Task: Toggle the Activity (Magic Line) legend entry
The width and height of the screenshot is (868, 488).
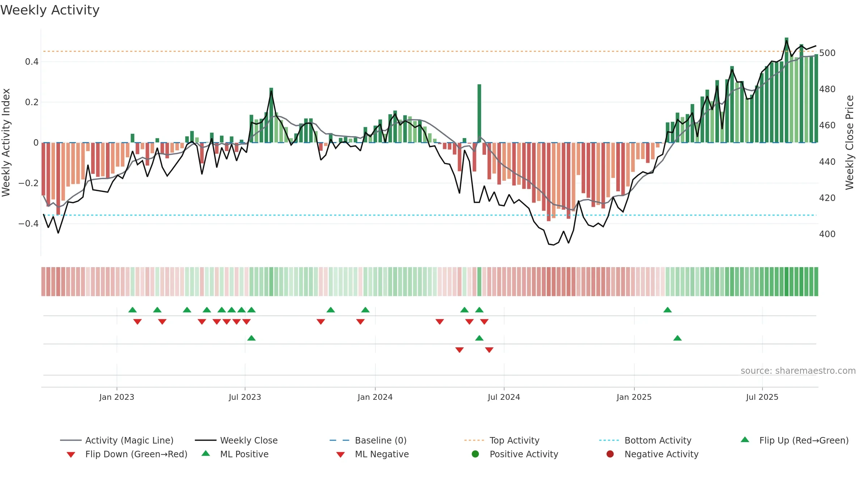Action: tap(117, 440)
